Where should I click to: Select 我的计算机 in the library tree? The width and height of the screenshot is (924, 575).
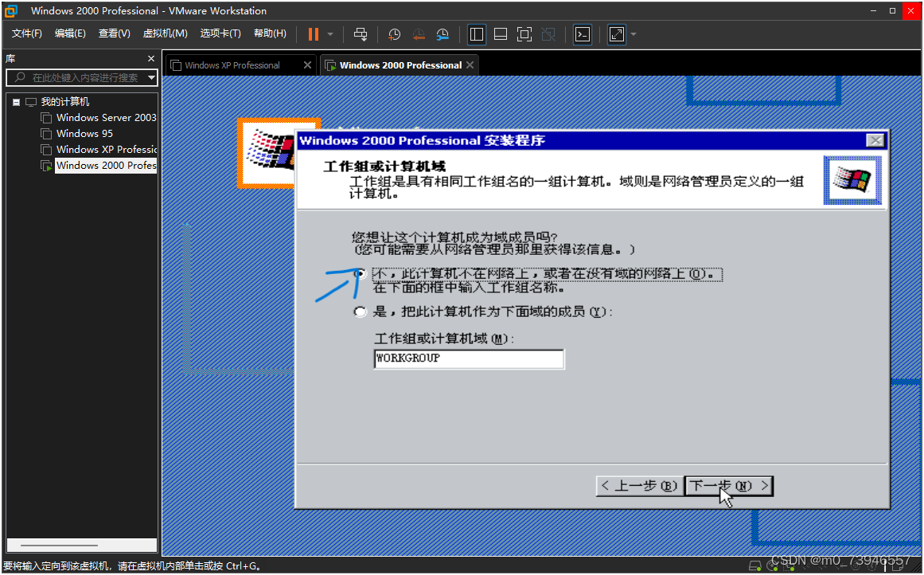[x=64, y=101]
